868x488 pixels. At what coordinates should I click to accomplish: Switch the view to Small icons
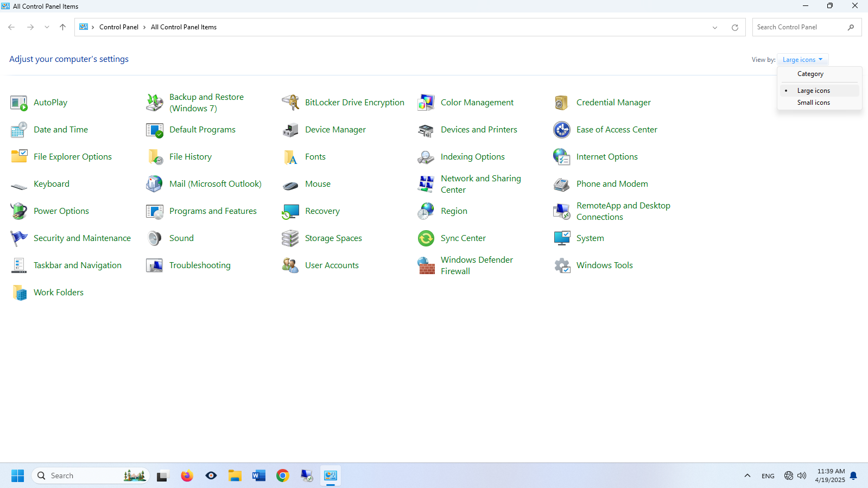pos(813,103)
